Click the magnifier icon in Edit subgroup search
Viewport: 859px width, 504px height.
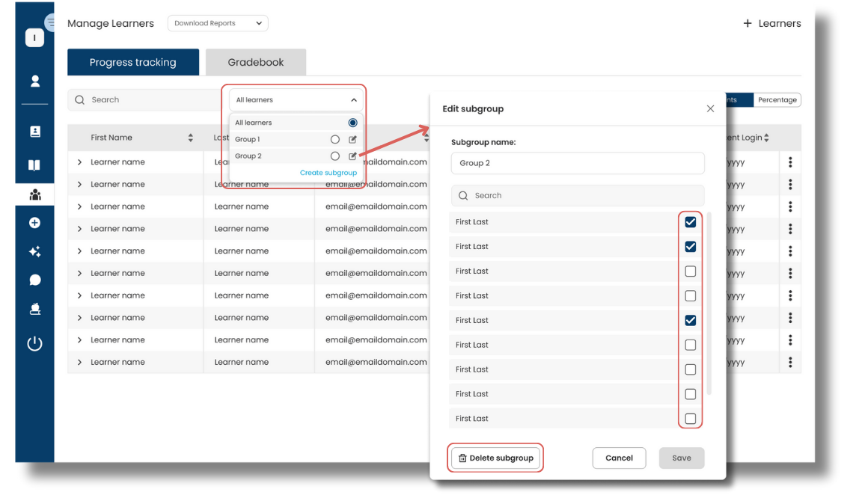[463, 195]
